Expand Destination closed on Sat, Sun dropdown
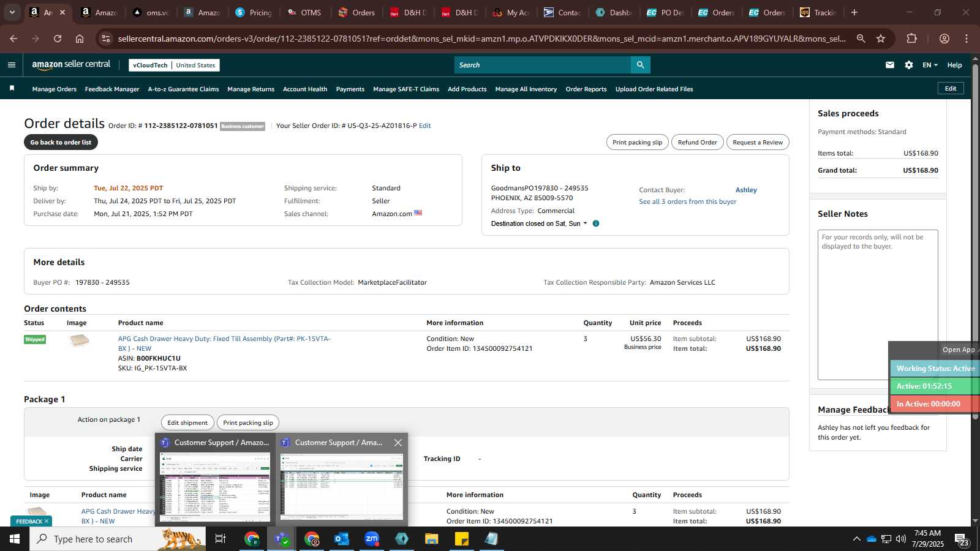 click(x=539, y=223)
